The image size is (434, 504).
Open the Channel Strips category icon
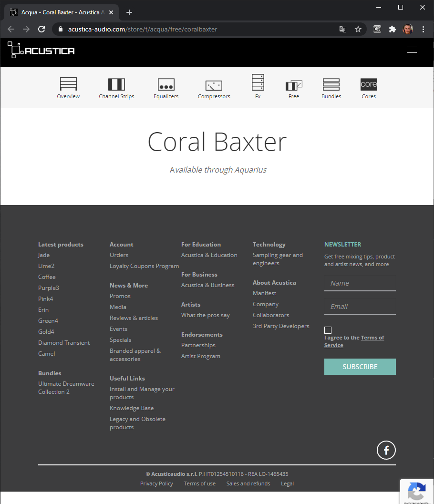[116, 88]
